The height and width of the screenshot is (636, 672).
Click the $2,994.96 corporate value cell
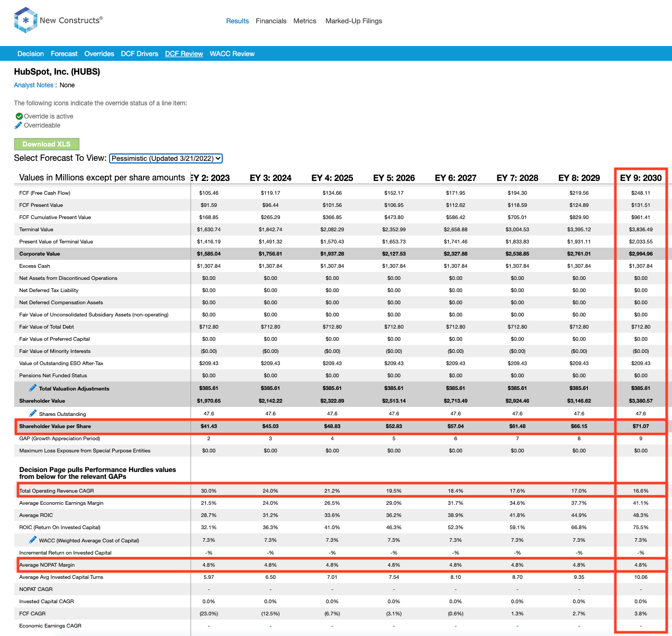click(641, 254)
